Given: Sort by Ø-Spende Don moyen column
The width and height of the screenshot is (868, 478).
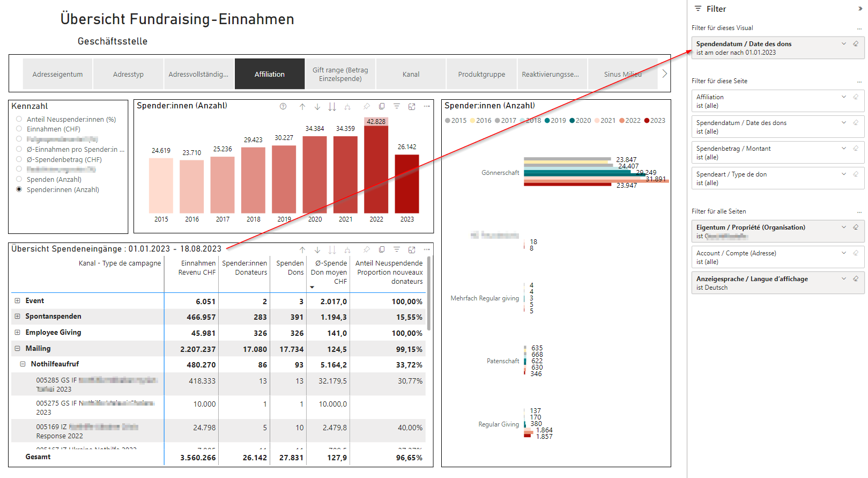Looking at the screenshot, I should click(329, 272).
